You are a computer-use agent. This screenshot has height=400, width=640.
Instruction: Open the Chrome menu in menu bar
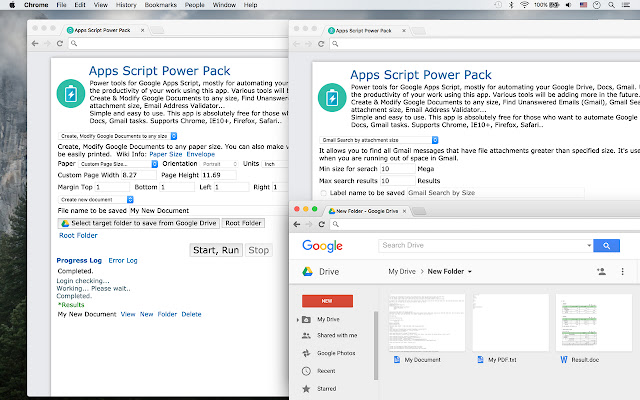(36, 5)
